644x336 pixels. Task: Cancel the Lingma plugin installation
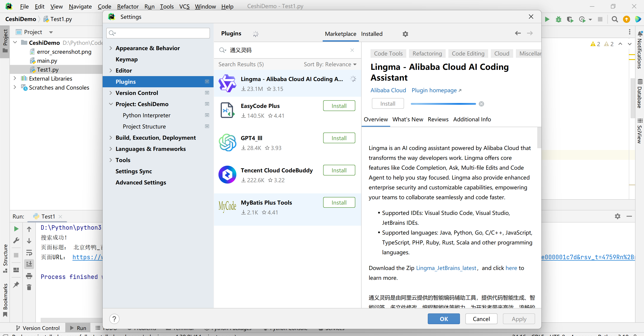481,104
